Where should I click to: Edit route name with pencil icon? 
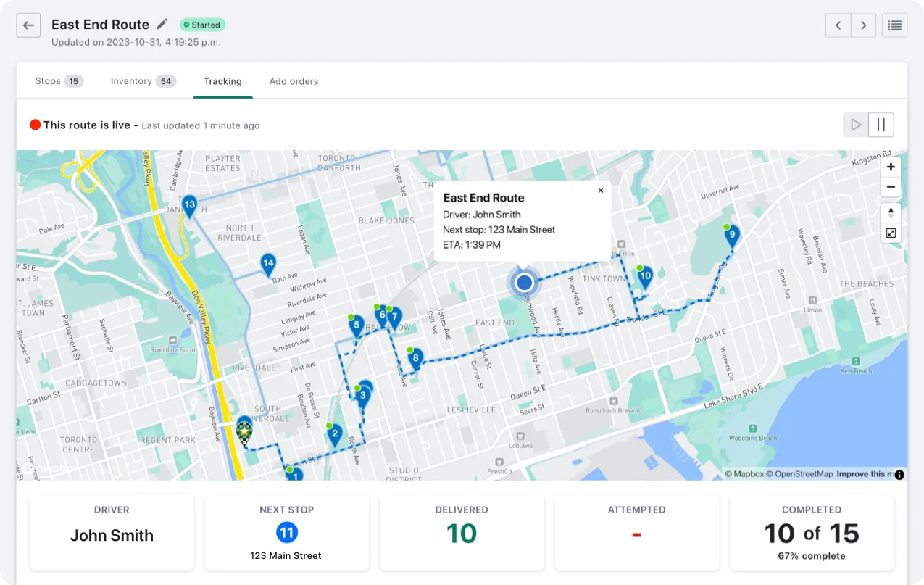[162, 24]
